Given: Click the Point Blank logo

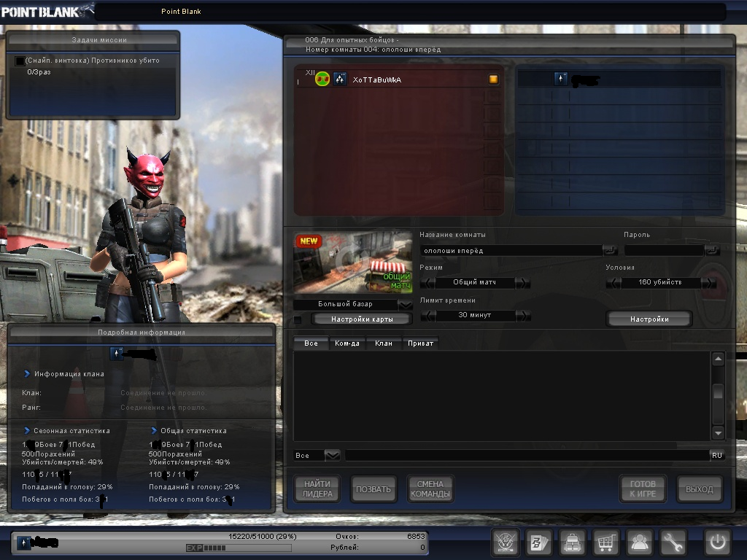Looking at the screenshot, I should point(47,12).
